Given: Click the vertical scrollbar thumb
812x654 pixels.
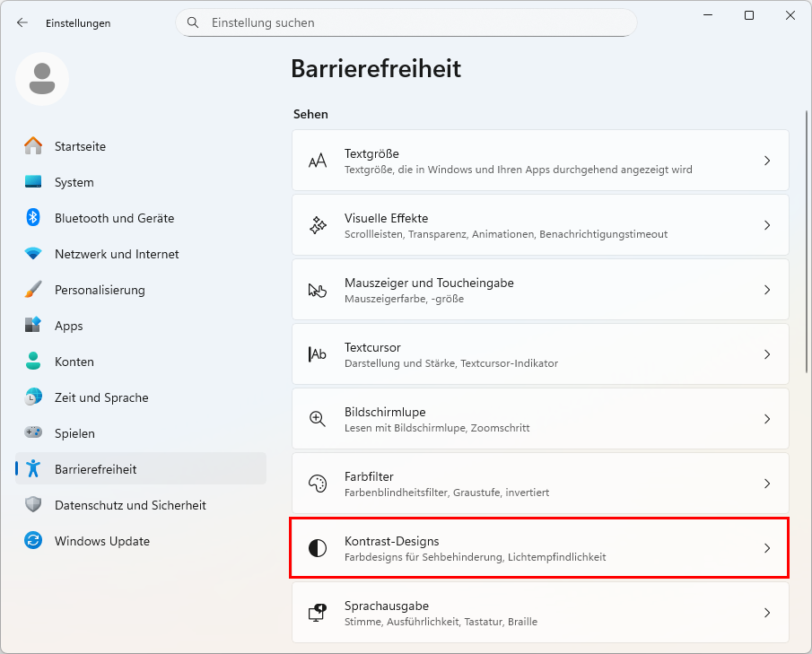Looking at the screenshot, I should 806,241.
